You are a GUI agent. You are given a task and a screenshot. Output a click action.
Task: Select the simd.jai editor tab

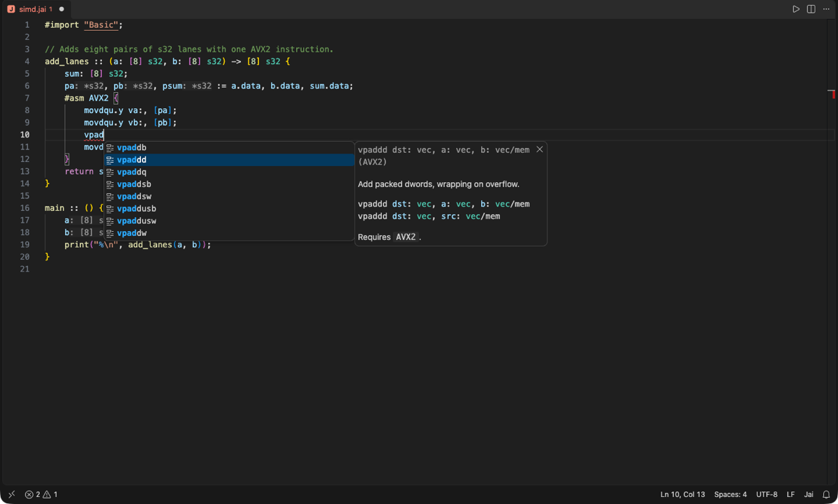(36, 9)
